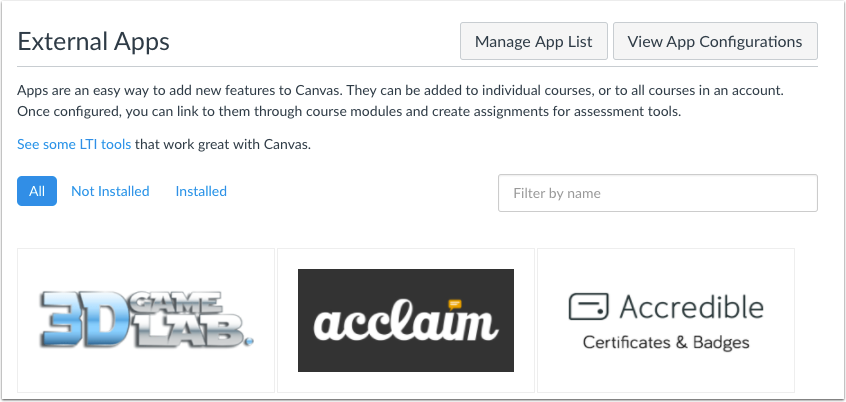Click the "Certificates & Badges" caption
This screenshot has width=846, height=402.
[x=666, y=342]
